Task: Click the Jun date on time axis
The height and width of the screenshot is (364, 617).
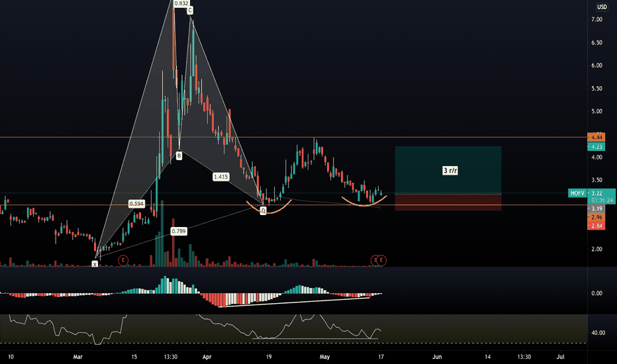Action: coord(437,357)
